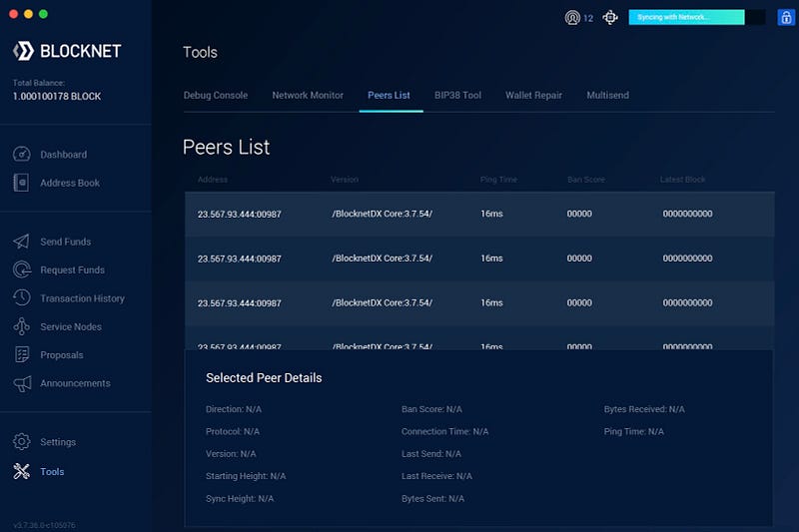Click the Transaction History clock icon
The width and height of the screenshot is (799, 532).
point(21,297)
